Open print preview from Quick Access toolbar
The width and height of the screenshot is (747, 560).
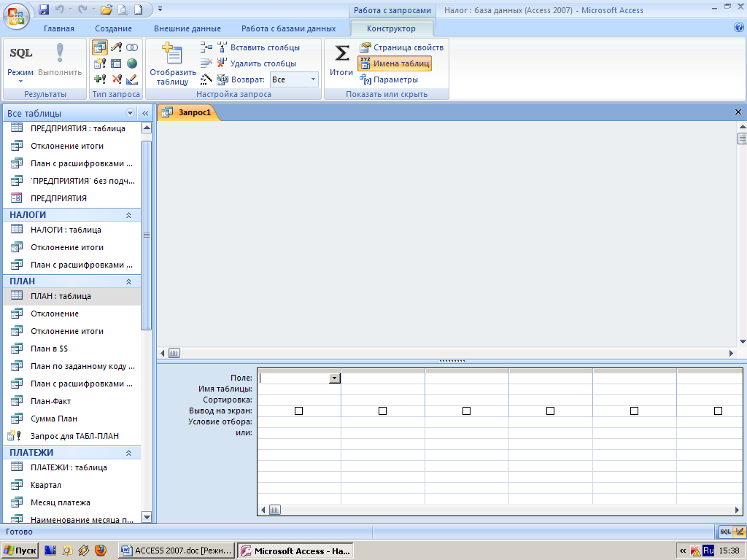point(122,9)
